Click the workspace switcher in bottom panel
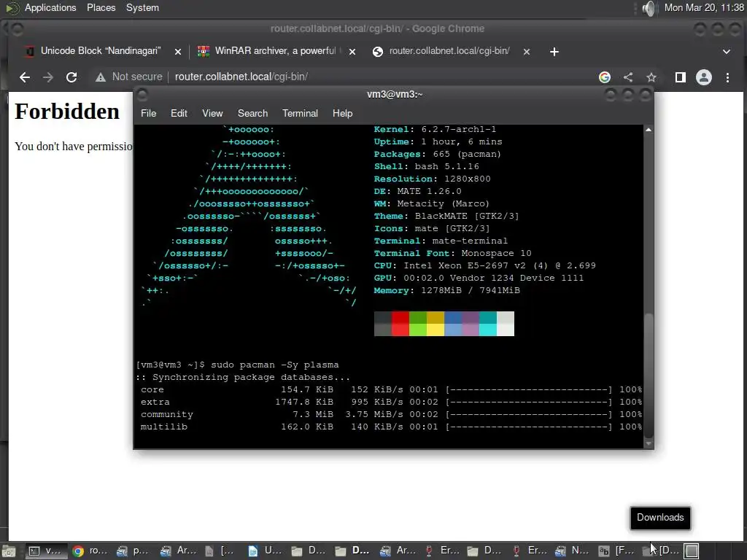Screen dimensions: 747x560 (x=692, y=551)
